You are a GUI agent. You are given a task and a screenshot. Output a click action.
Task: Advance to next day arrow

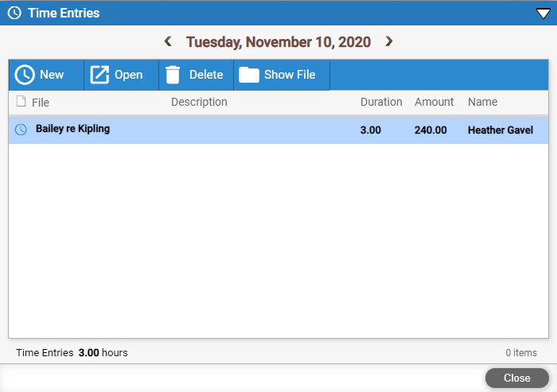[x=389, y=41]
